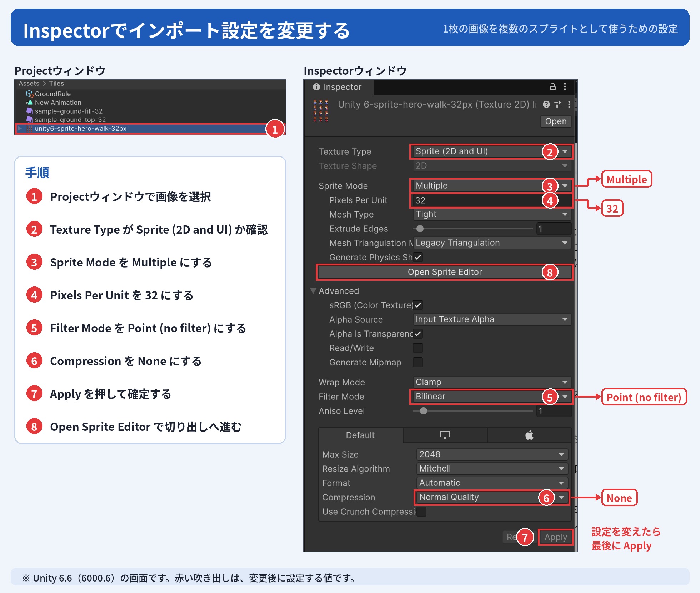
Task: Click the Inspector lock icon
Action: point(552,86)
